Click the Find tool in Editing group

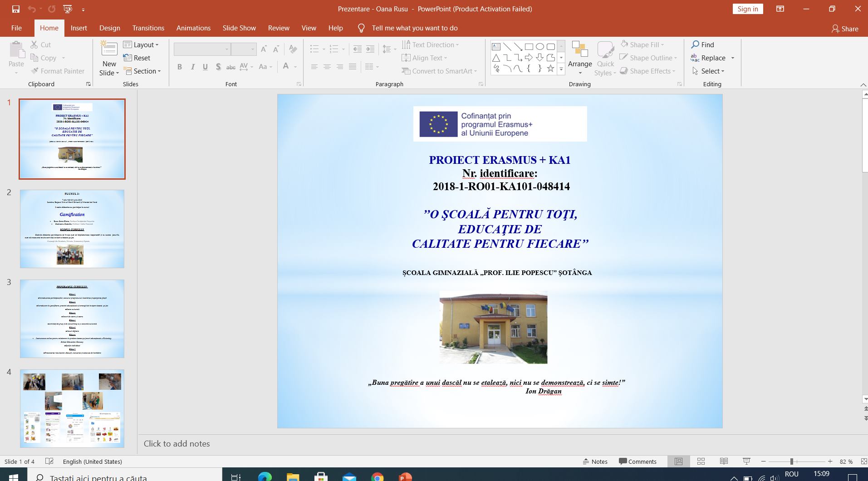(702, 44)
